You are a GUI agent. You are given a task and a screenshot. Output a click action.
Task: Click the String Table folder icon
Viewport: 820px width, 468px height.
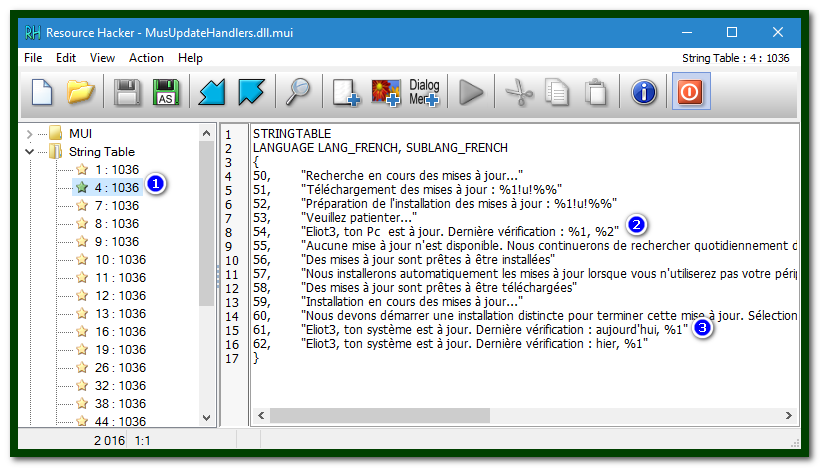55,152
